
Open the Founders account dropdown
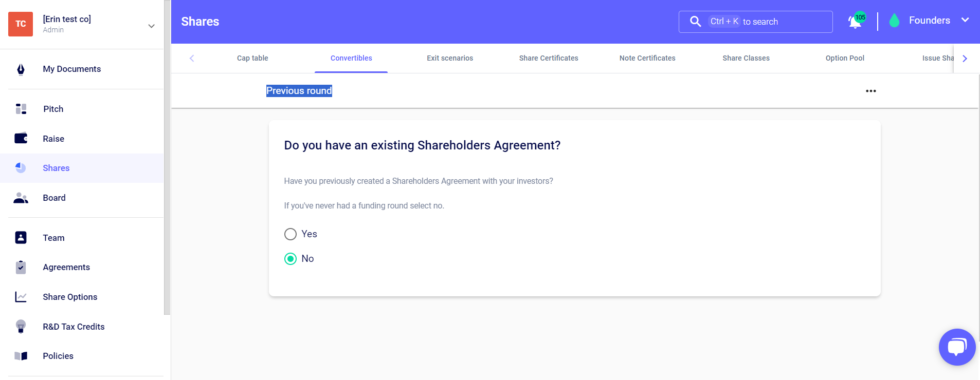965,21
